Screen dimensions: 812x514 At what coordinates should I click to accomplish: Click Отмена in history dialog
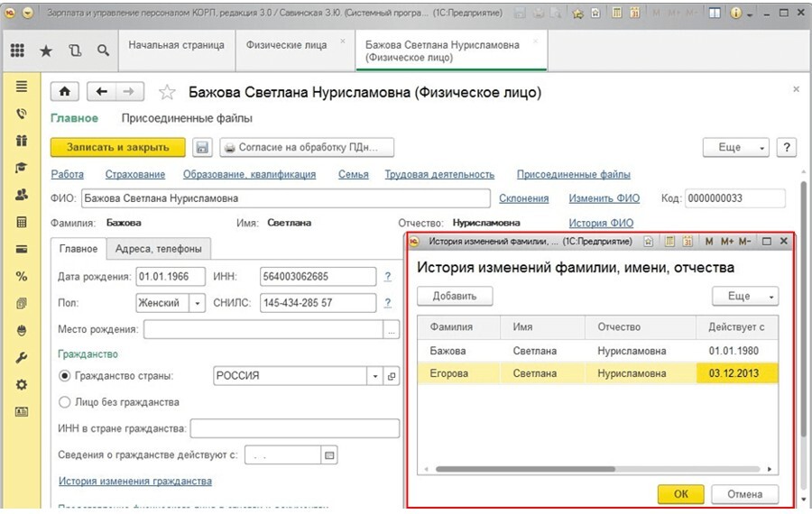(x=744, y=494)
